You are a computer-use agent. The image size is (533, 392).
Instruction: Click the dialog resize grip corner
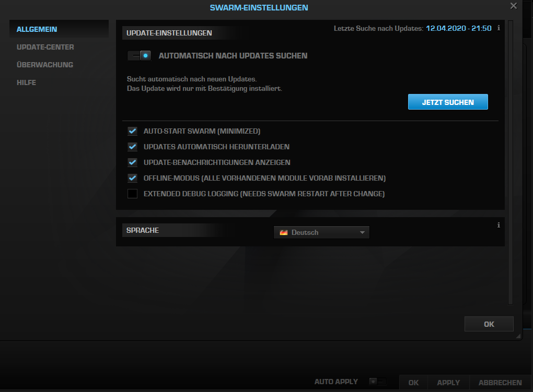coord(518,336)
